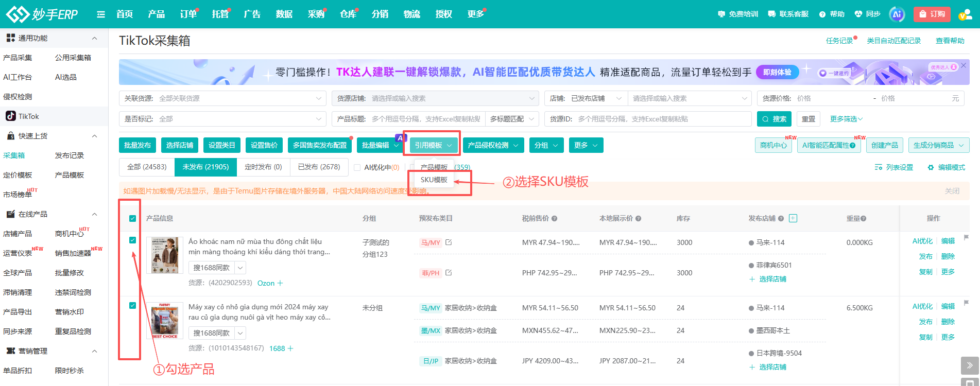Image resolution: width=980 pixels, height=386 pixels.
Task: Click help icon next to 发布店铺
Action: coord(781,219)
